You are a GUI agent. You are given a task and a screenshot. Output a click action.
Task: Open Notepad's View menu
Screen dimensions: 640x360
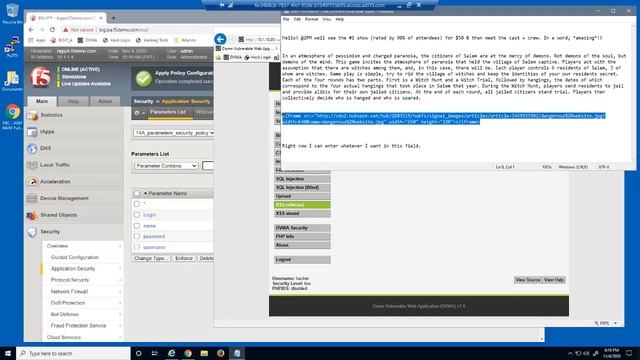(x=327, y=19)
